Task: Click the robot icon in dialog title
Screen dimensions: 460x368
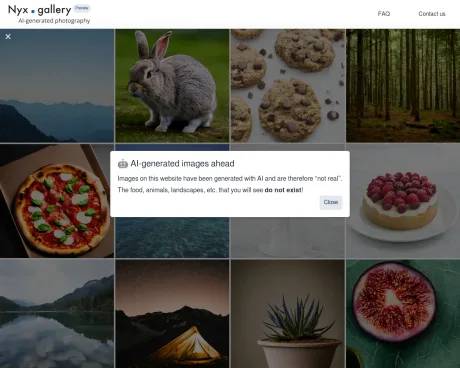Action: coord(123,164)
